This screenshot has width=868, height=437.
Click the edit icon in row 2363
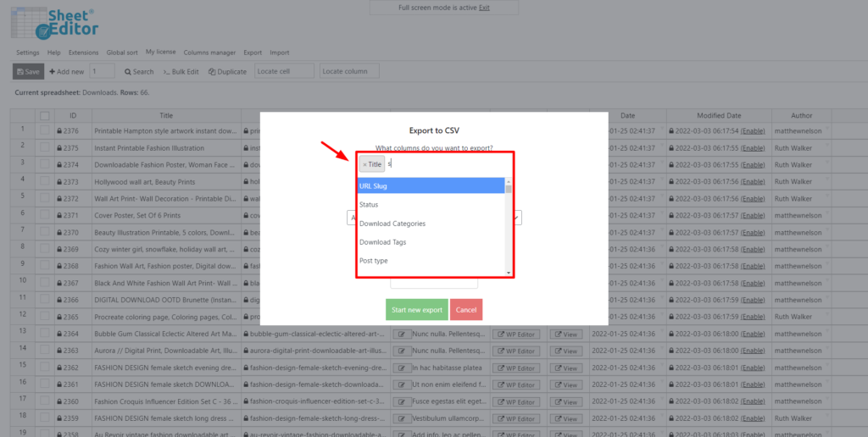(x=402, y=351)
